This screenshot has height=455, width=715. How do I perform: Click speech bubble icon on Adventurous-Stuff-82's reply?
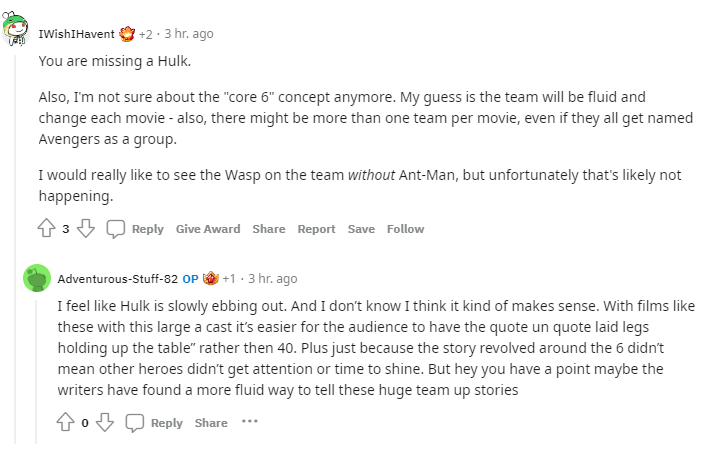135,423
